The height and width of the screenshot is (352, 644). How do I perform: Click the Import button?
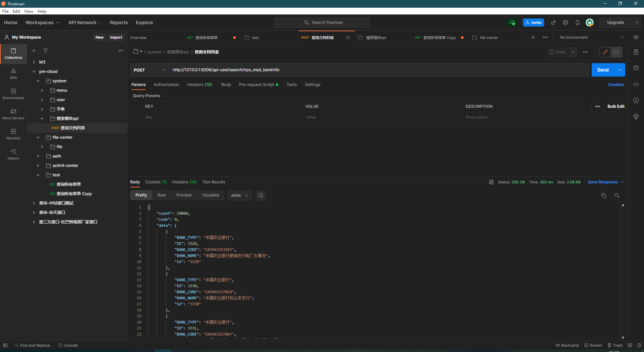(x=116, y=37)
